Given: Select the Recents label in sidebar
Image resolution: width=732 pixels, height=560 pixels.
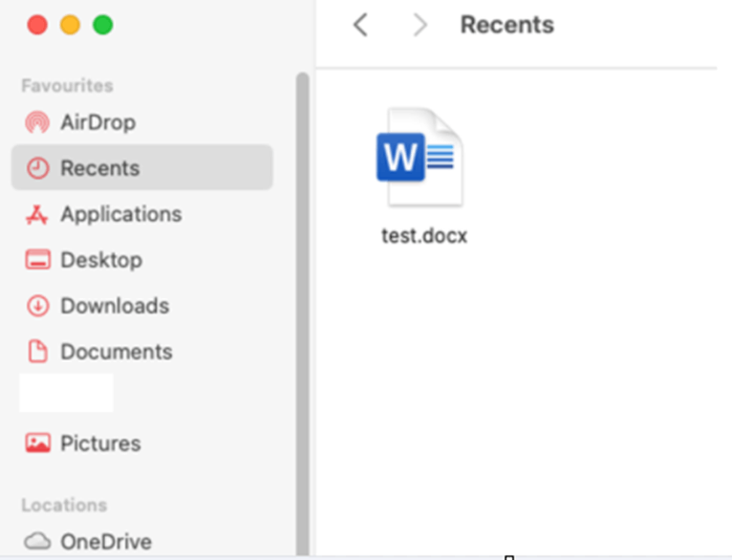Looking at the screenshot, I should (x=100, y=168).
